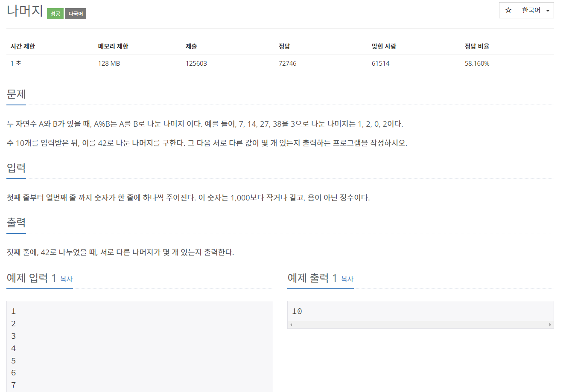Click the 출력 section heading
569x392 pixels.
click(16, 222)
